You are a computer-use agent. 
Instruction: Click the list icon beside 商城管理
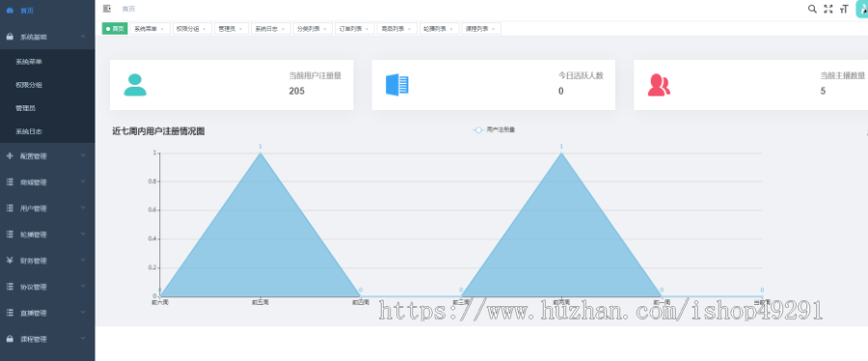[10, 182]
